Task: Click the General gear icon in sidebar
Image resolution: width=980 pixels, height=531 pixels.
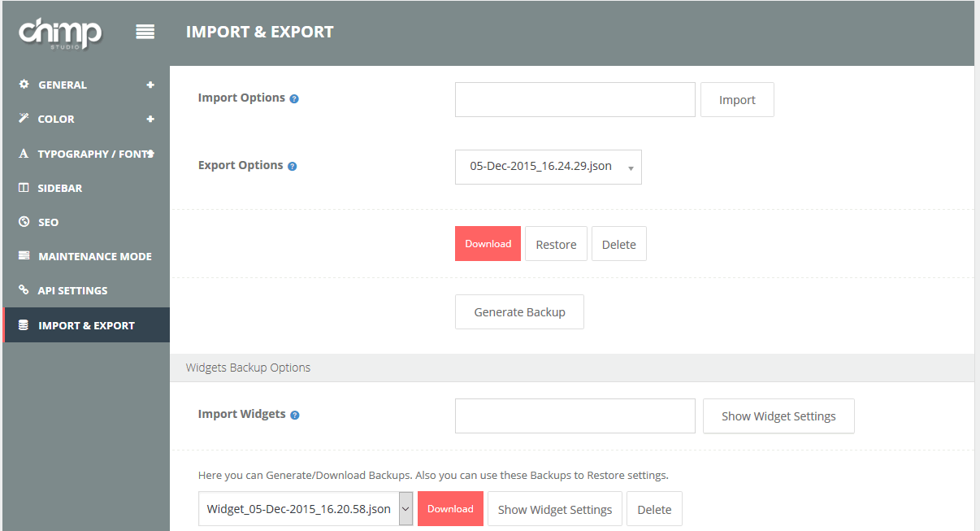Action: click(x=24, y=85)
